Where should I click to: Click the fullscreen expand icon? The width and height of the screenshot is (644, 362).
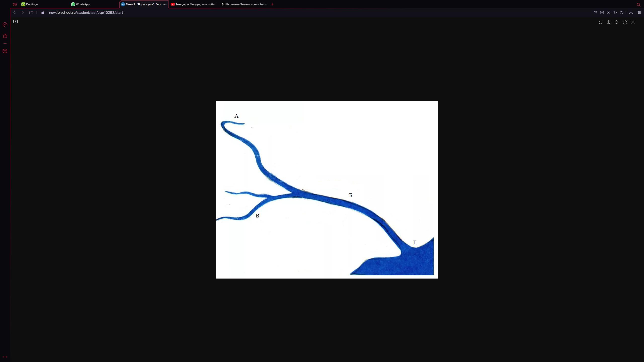tap(601, 22)
